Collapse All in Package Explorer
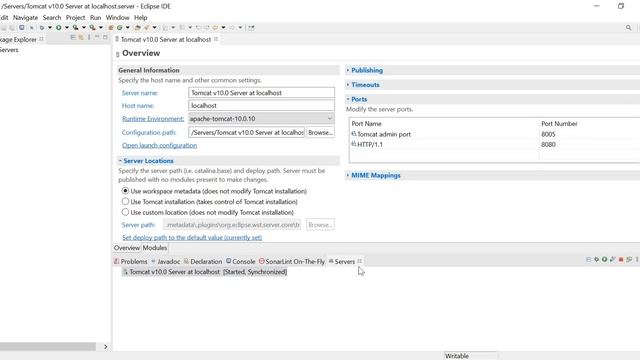This screenshot has height=360, width=640. 73,38
